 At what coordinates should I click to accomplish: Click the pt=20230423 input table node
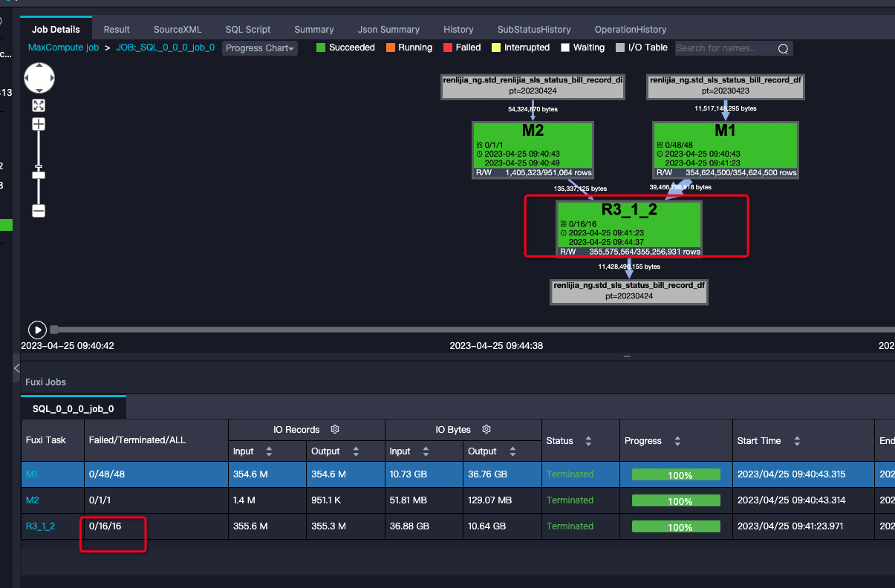[x=726, y=86]
